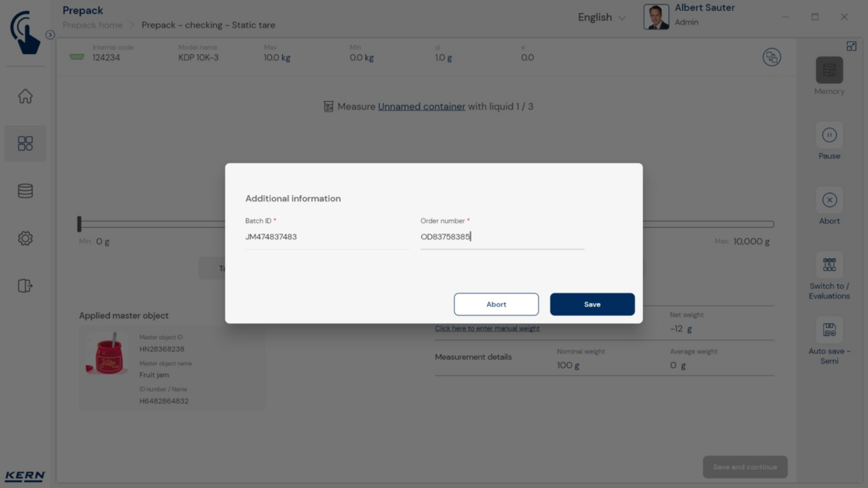
Task: Click the logout icon in sidebar
Action: click(x=25, y=286)
